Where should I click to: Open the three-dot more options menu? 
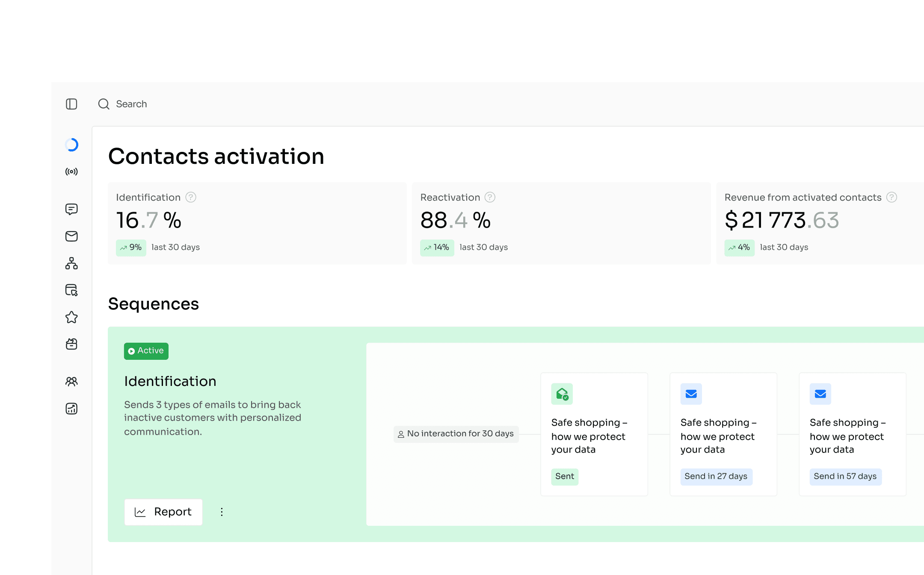click(222, 512)
